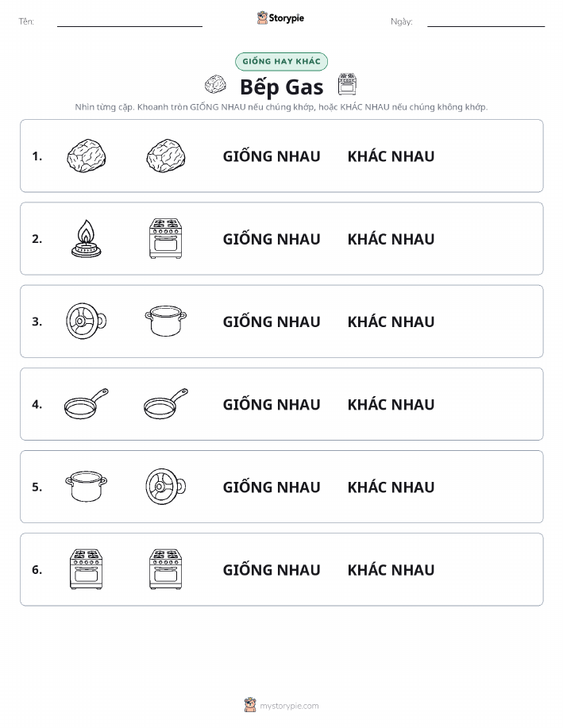Click the gas stove icon in row 2
Screen dimensions: 563x728
point(166,239)
